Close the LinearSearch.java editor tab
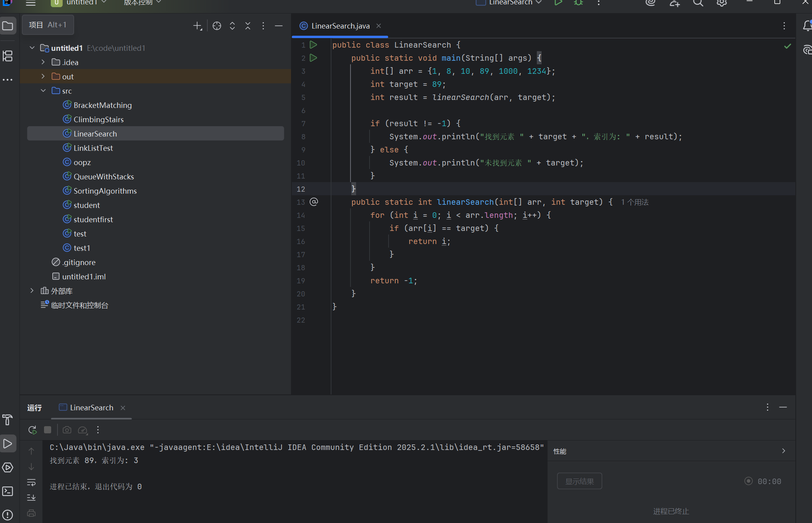This screenshot has width=812, height=523. [379, 26]
